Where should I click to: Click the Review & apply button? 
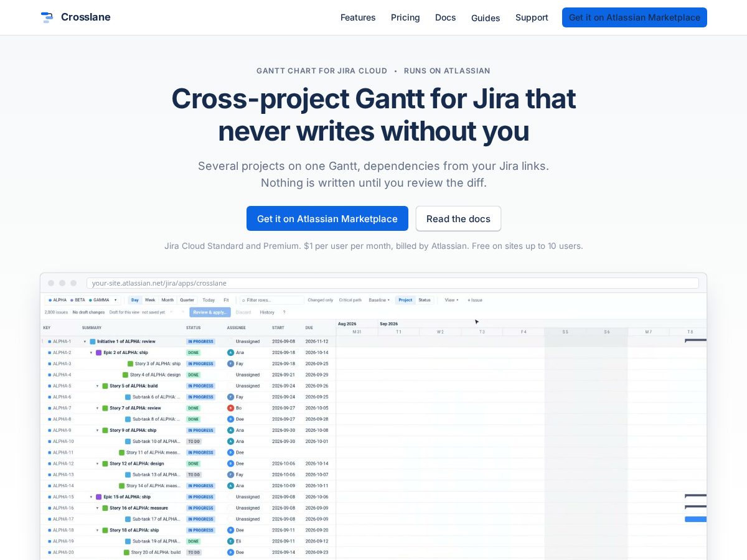[x=210, y=312]
